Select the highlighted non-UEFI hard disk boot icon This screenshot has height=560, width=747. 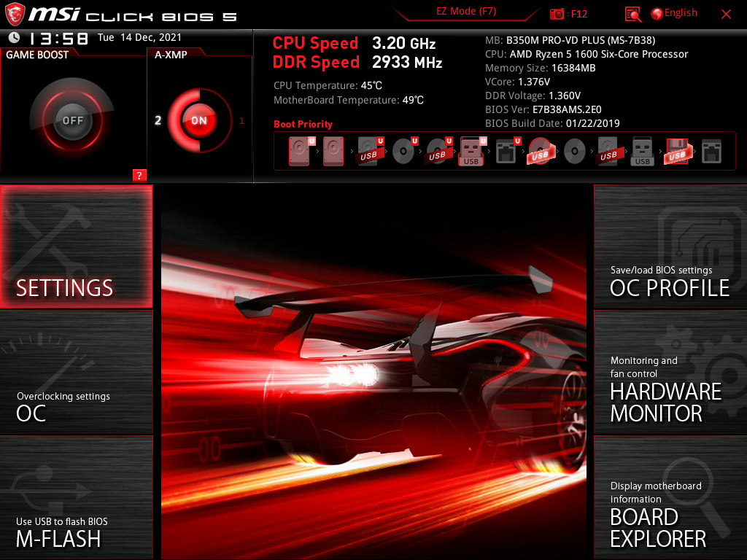[333, 151]
